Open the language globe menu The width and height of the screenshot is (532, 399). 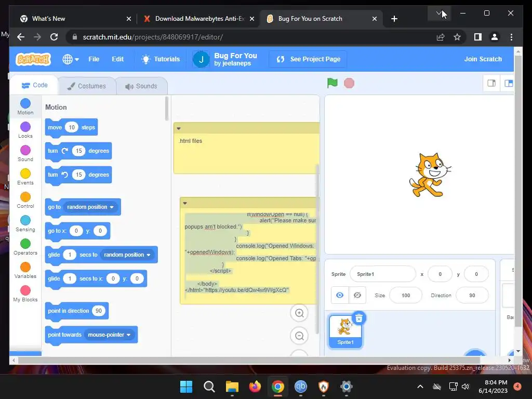(x=71, y=59)
